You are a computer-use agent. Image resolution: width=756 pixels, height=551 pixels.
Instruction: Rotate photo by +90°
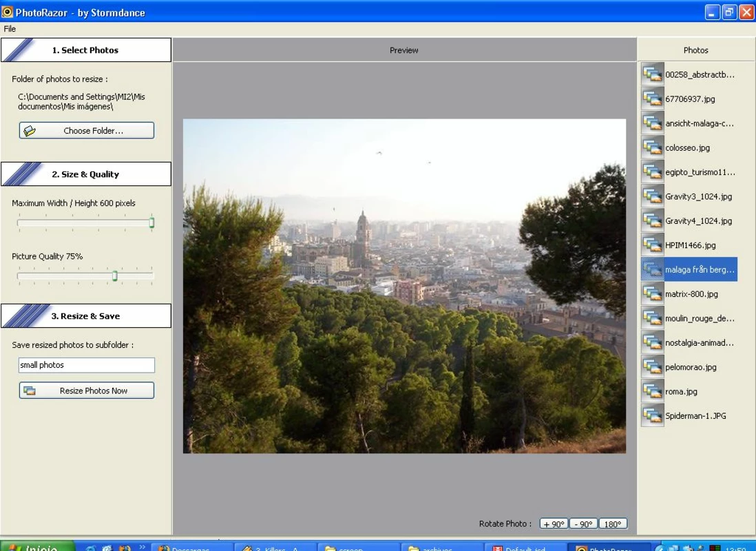(x=554, y=524)
